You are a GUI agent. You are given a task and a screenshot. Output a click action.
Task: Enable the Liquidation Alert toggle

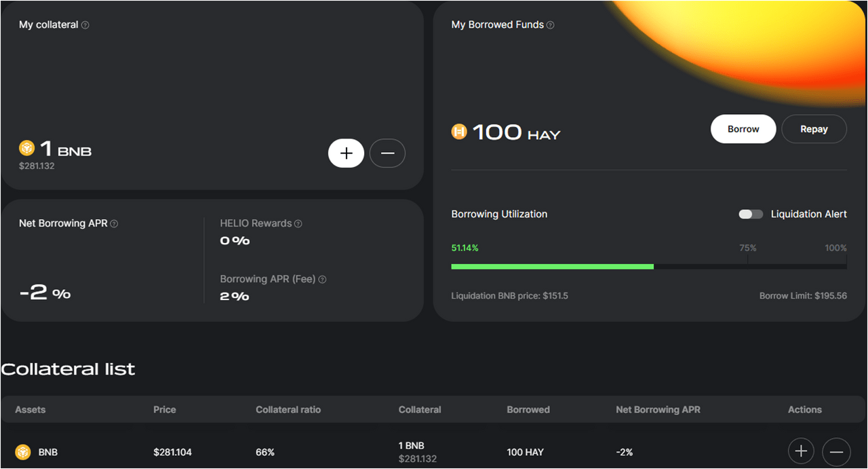[x=751, y=214]
